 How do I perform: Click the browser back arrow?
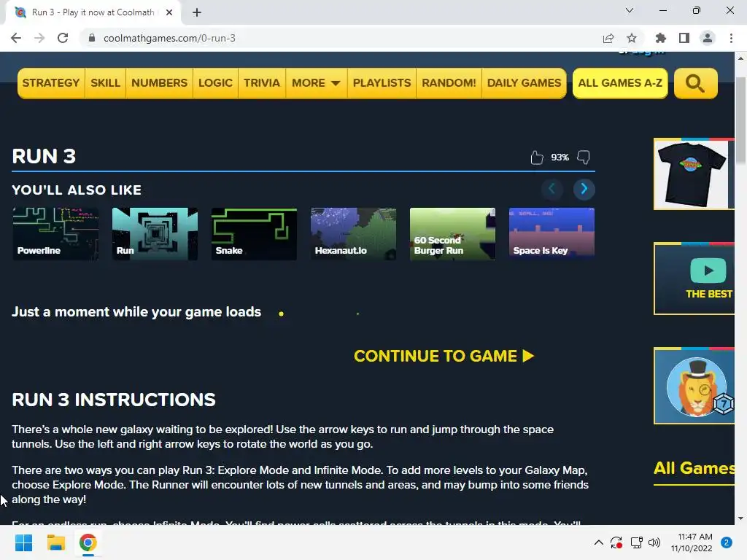pyautogui.click(x=16, y=38)
